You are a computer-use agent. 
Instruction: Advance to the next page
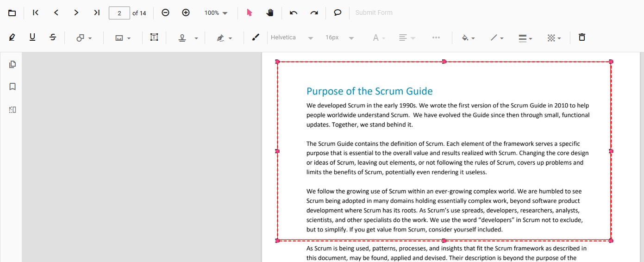(x=76, y=13)
